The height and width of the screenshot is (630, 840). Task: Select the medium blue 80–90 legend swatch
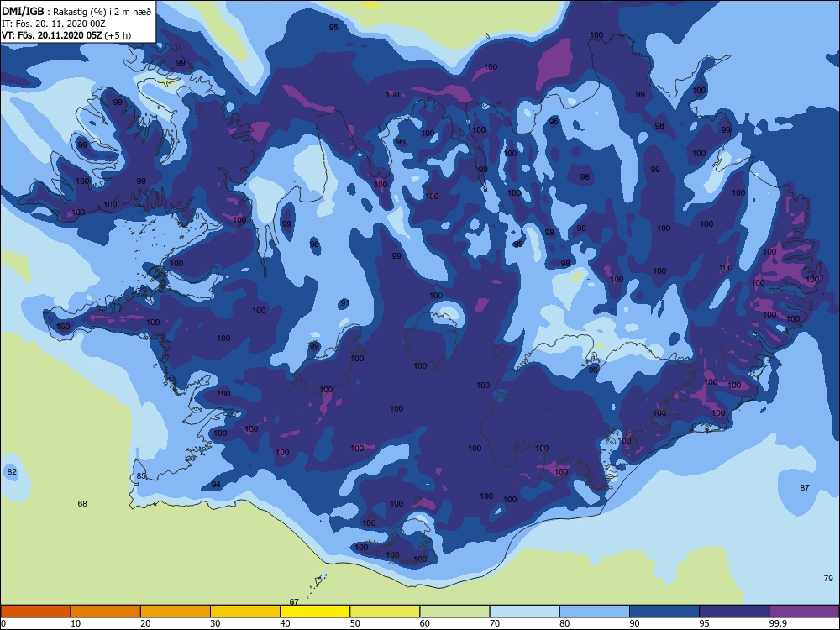point(595,612)
